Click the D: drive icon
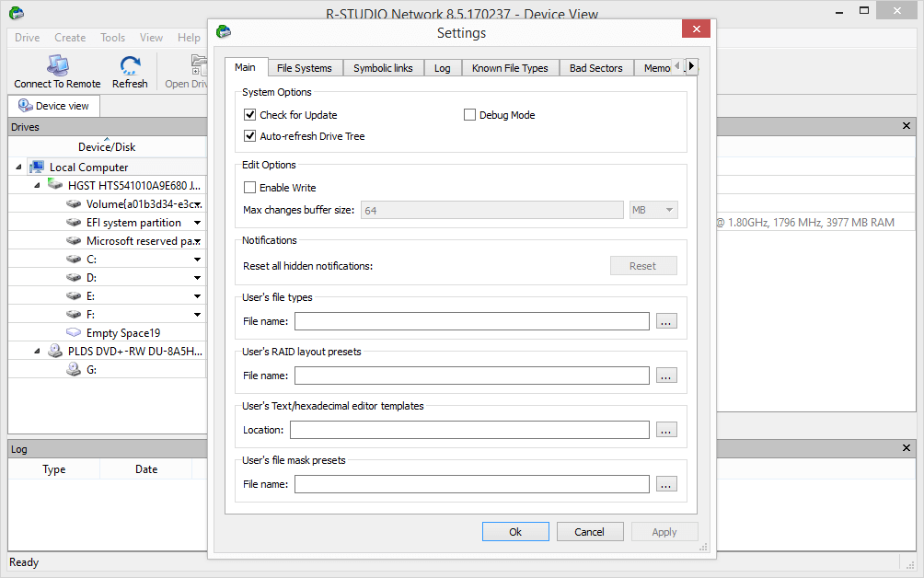 tap(74, 277)
